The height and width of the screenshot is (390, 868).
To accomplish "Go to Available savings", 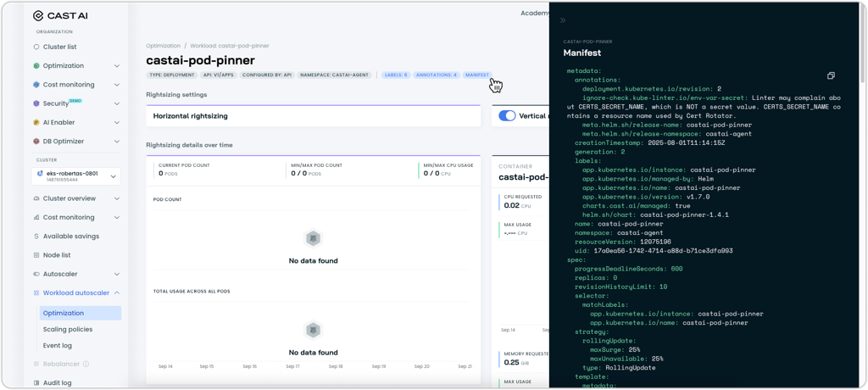I will coord(71,236).
